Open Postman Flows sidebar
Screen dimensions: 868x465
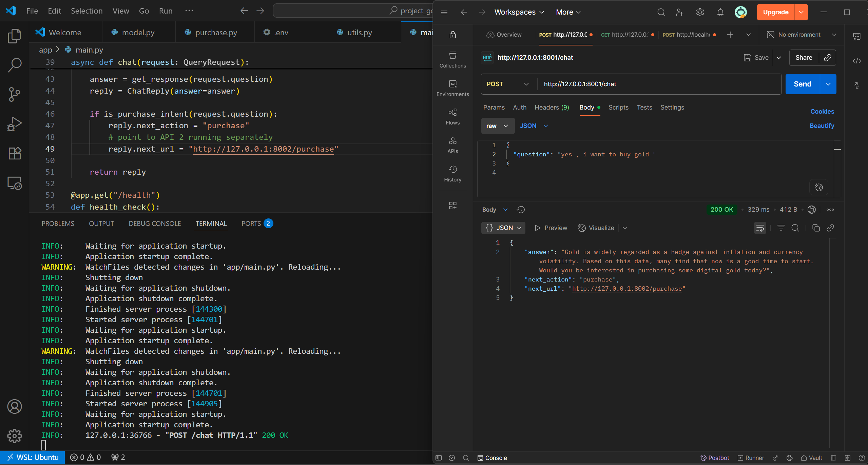[x=452, y=117]
